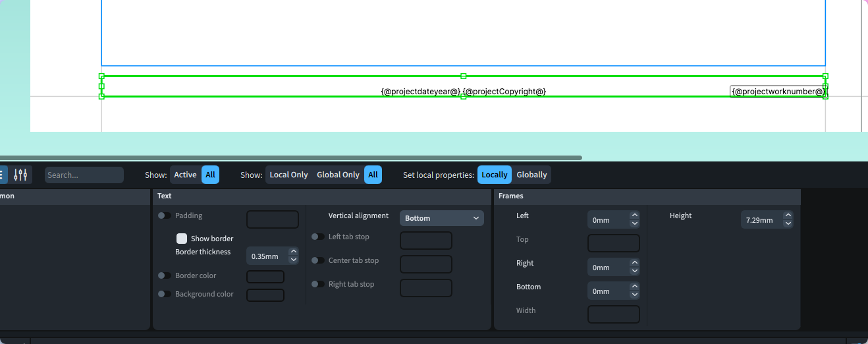This screenshot has width=868, height=344.
Task: Show Local Only properties
Action: coord(288,175)
